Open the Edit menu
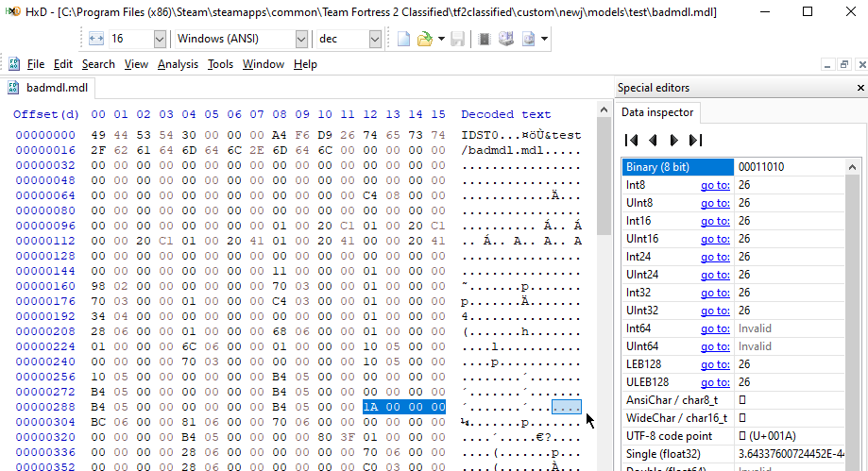 click(x=63, y=64)
